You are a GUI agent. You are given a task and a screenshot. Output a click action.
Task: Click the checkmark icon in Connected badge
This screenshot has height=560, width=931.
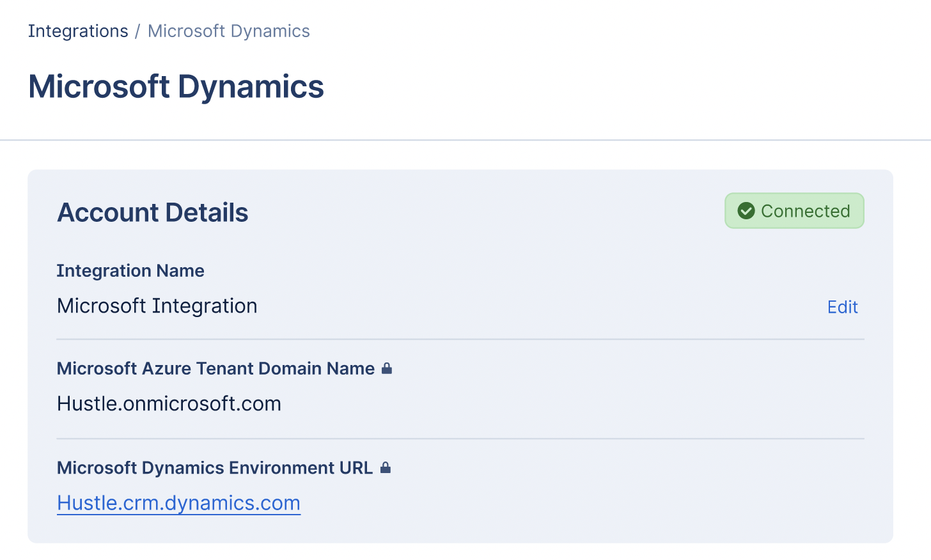[746, 211]
